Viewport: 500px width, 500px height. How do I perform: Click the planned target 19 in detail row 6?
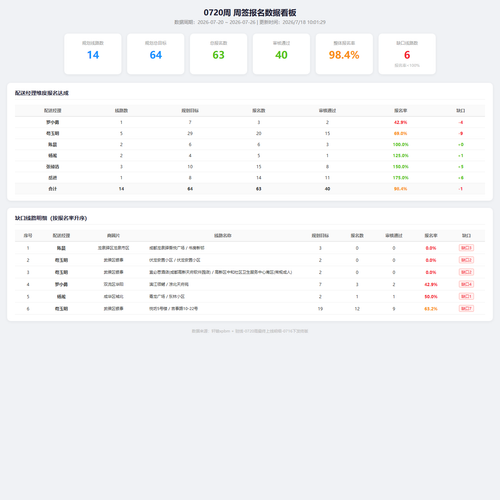pyautogui.click(x=320, y=309)
